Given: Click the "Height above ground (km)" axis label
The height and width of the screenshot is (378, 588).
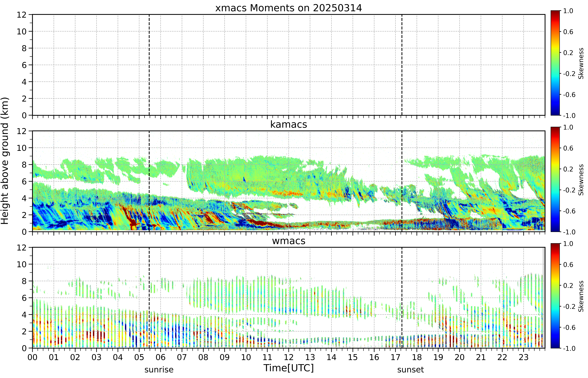Looking at the screenshot, I should (5, 161).
